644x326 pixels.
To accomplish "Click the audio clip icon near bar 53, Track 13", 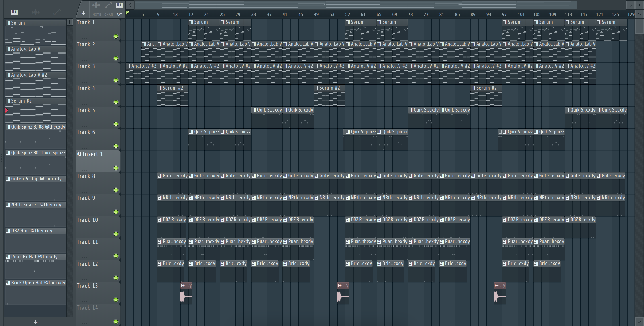I will (x=339, y=285).
